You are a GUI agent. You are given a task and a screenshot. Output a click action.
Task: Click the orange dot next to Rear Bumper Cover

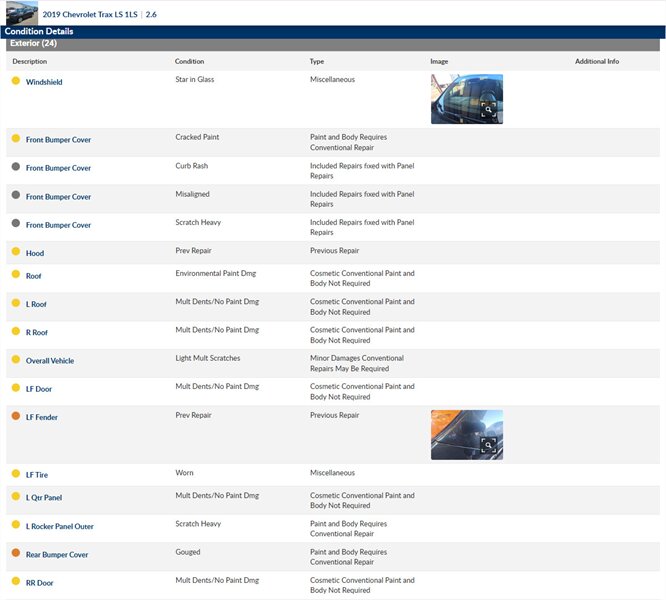[16, 553]
